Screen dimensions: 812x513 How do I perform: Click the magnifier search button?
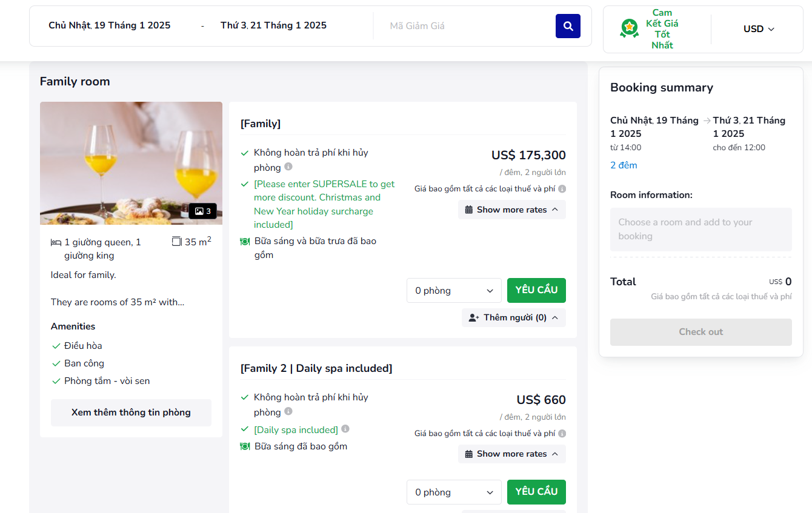pos(568,26)
